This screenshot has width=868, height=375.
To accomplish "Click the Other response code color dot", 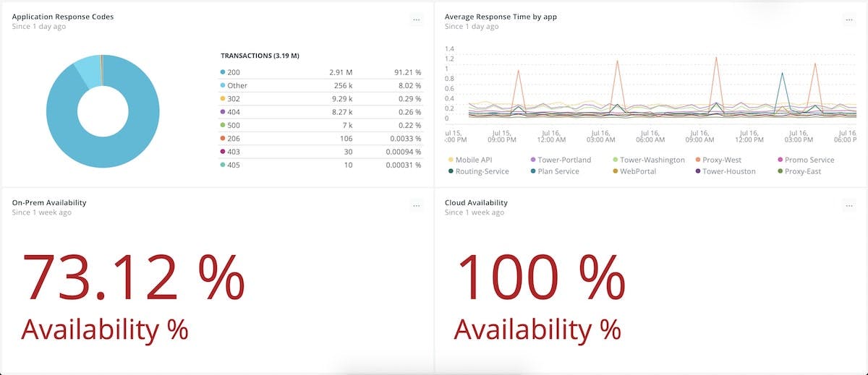I will [223, 85].
